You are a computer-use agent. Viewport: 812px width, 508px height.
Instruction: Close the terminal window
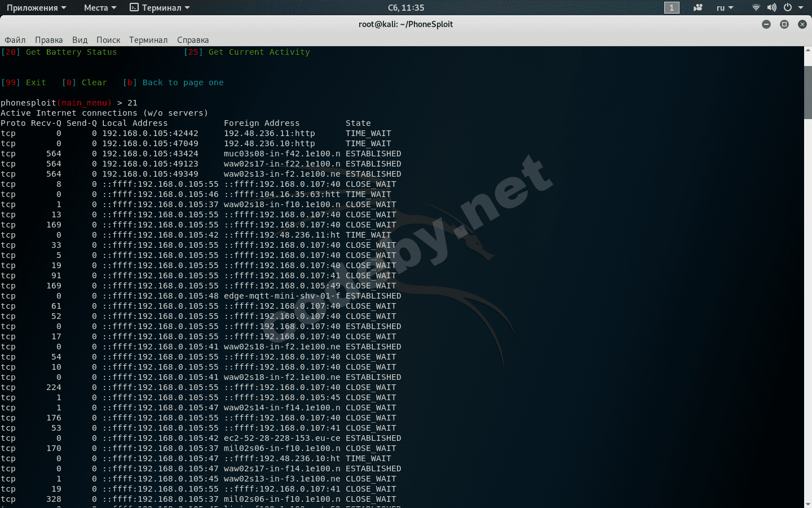tap(802, 24)
